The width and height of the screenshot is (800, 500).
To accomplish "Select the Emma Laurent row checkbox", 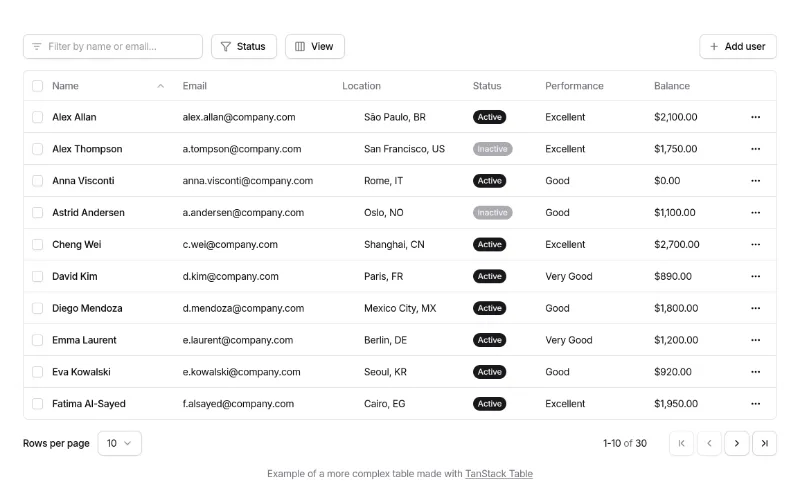I will click(x=37, y=340).
